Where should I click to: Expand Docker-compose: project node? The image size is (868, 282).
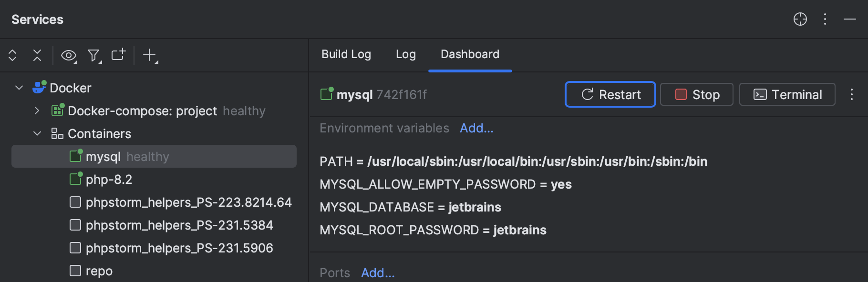pyautogui.click(x=37, y=111)
